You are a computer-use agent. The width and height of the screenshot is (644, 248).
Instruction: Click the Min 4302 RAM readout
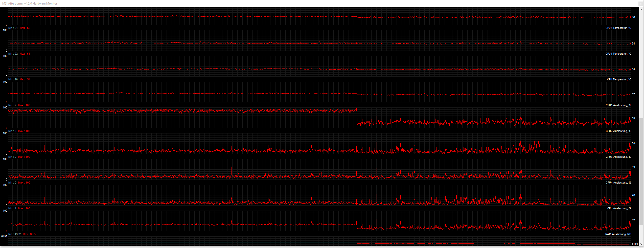click(15, 234)
